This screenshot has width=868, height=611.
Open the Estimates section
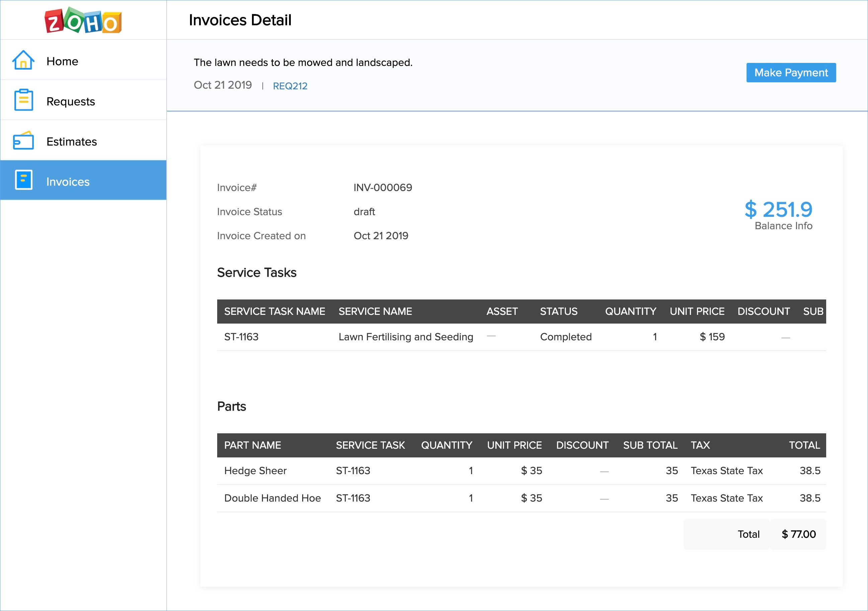pyautogui.click(x=72, y=142)
